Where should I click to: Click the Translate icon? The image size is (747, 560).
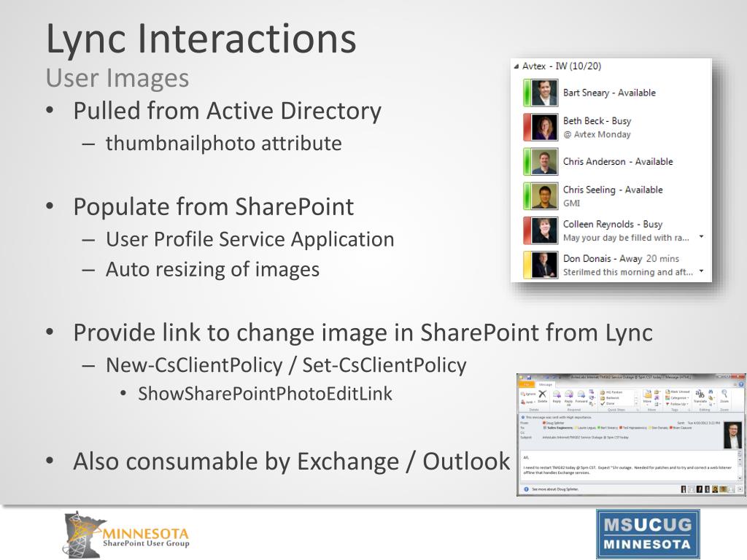coord(700,394)
